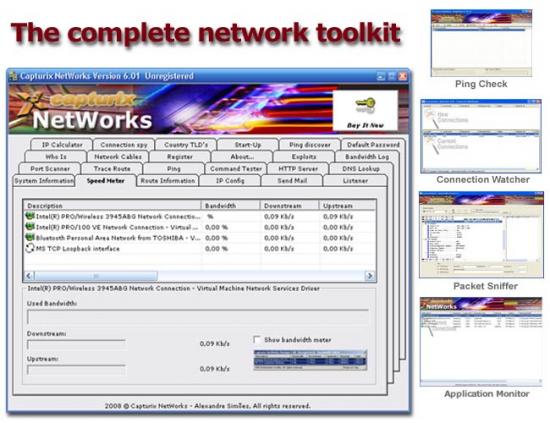Minimize the Capturix NetWorks window
Screen dimensions: 550x423
(381, 76)
